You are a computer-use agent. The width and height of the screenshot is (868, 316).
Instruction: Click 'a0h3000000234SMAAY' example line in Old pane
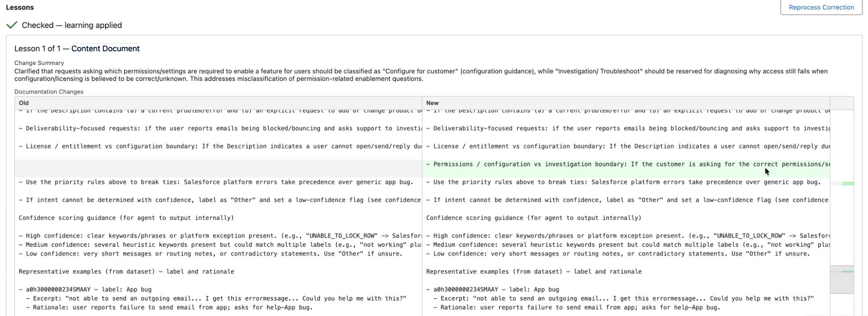85,289
